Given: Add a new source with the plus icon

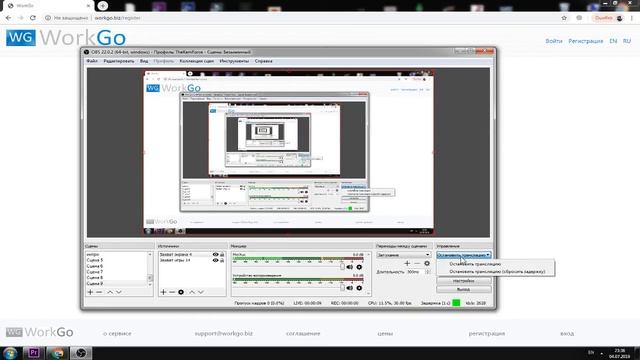Looking at the screenshot, I should [163, 292].
